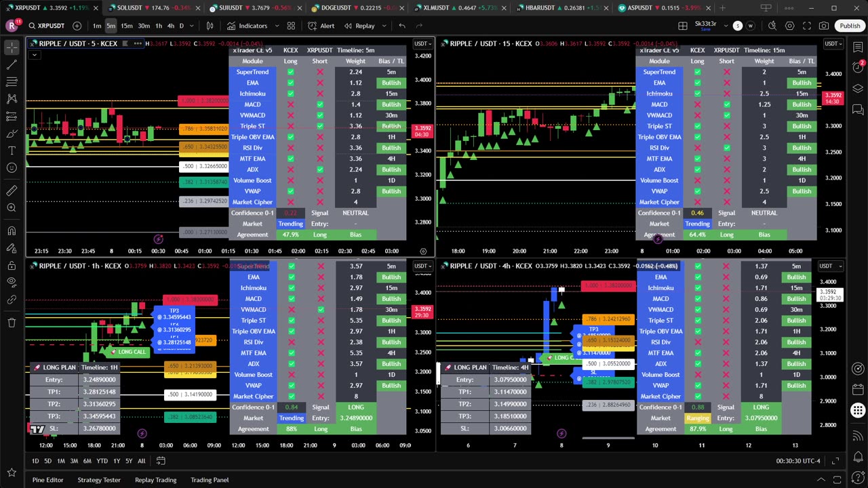This screenshot has height=488, width=868.
Task: Toggle the S sync circle button
Action: point(738,26)
